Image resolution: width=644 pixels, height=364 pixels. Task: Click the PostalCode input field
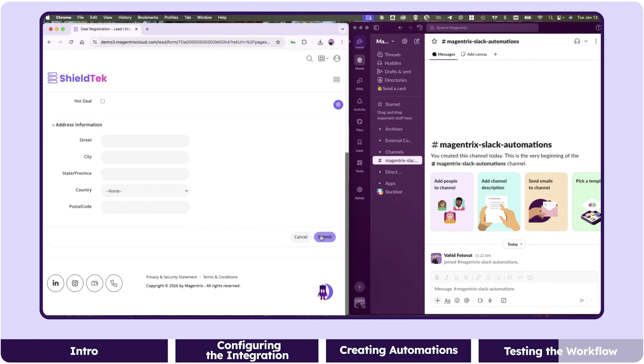145,207
